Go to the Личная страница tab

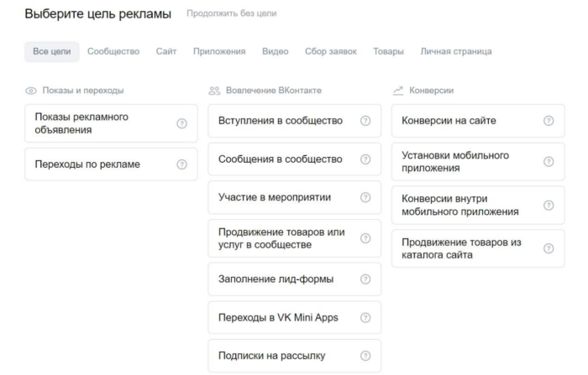click(456, 51)
